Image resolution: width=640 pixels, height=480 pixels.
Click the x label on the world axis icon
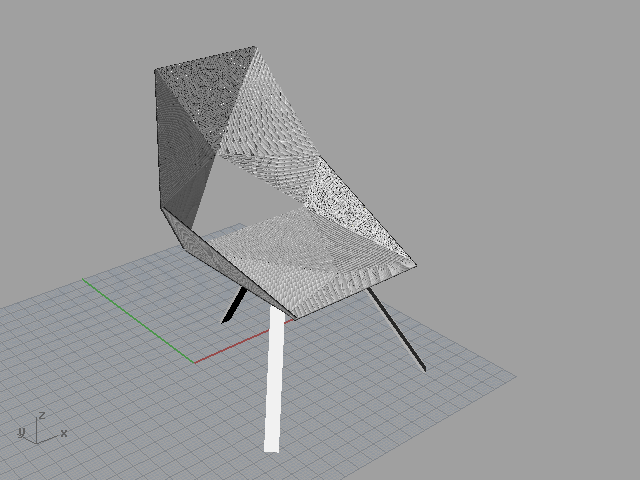pyautogui.click(x=64, y=433)
